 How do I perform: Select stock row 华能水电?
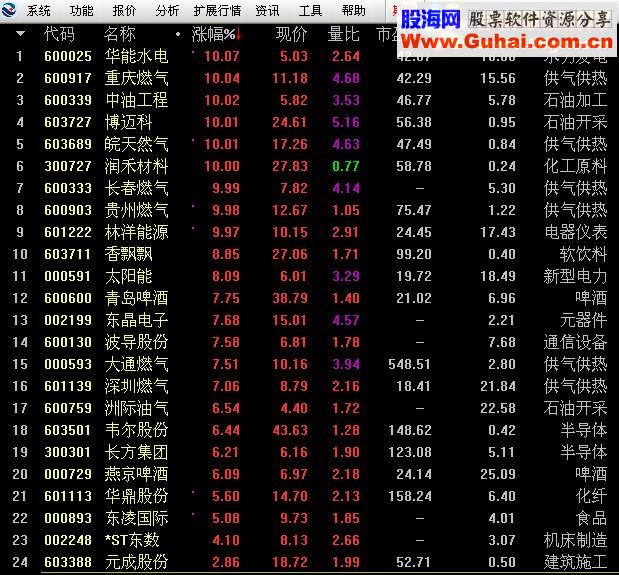click(310, 56)
